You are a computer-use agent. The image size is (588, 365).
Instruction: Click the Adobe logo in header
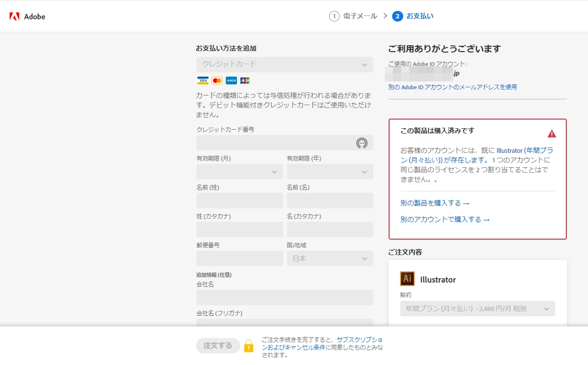[x=27, y=16]
